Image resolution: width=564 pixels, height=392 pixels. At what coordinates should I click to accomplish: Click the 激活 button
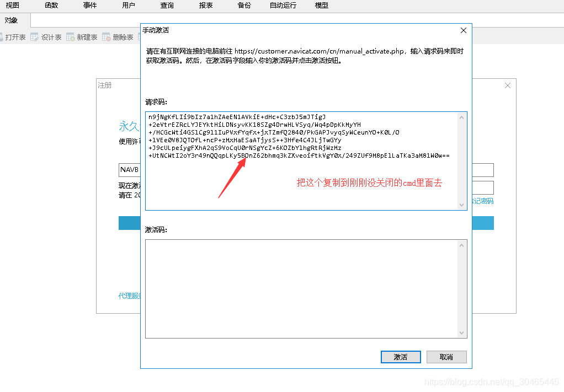401,357
